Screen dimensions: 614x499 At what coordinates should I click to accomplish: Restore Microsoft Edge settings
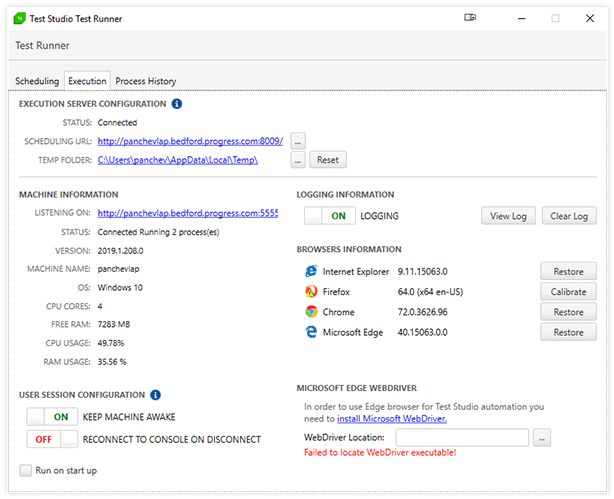[x=568, y=332]
